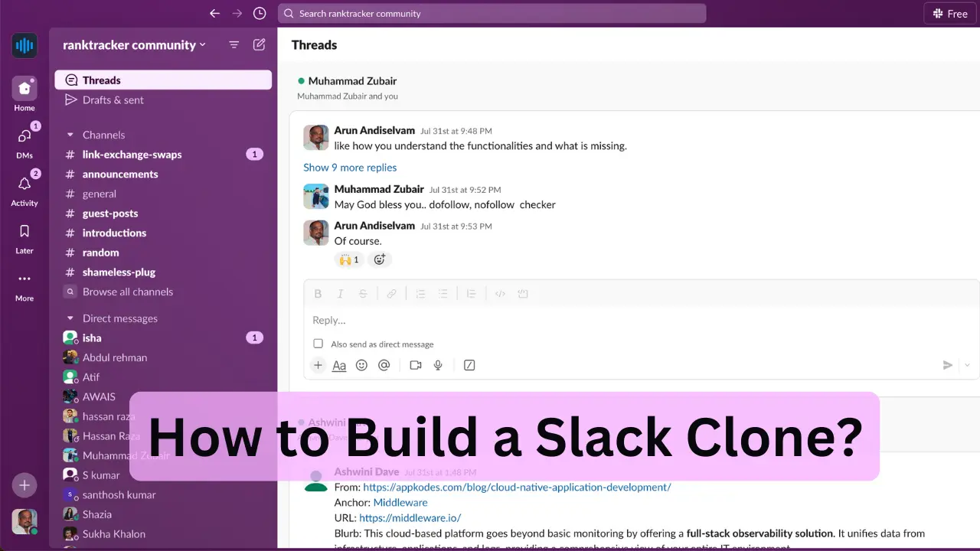Click the raised hands reaction with count 1
This screenshot has width=980, height=551.
coord(349,259)
